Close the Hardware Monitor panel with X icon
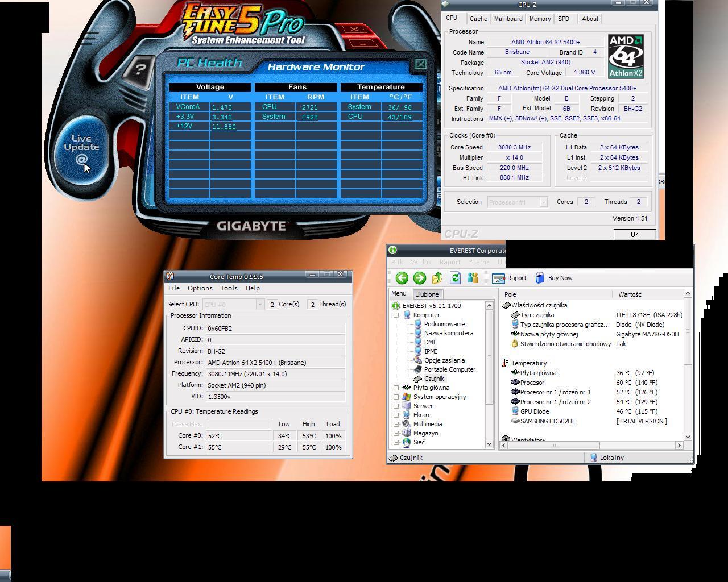Screen dimensions: 728x582 (x=420, y=64)
